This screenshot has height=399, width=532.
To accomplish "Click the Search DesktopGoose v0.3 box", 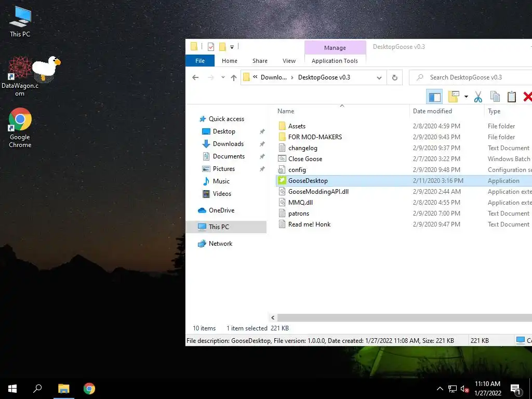I will tap(472, 77).
